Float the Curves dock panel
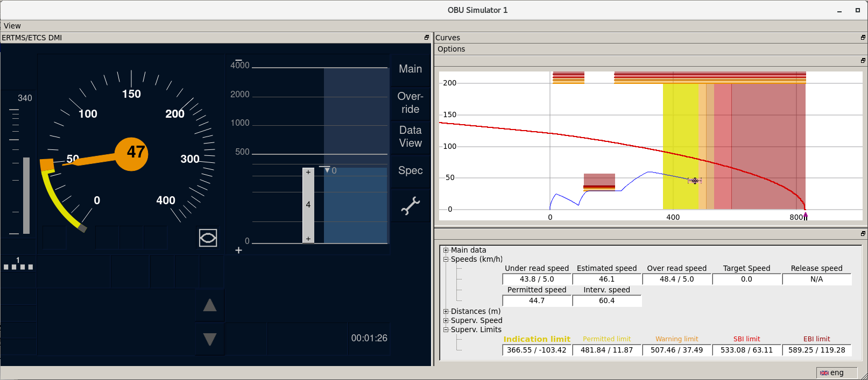This screenshot has width=868, height=380. (x=863, y=38)
